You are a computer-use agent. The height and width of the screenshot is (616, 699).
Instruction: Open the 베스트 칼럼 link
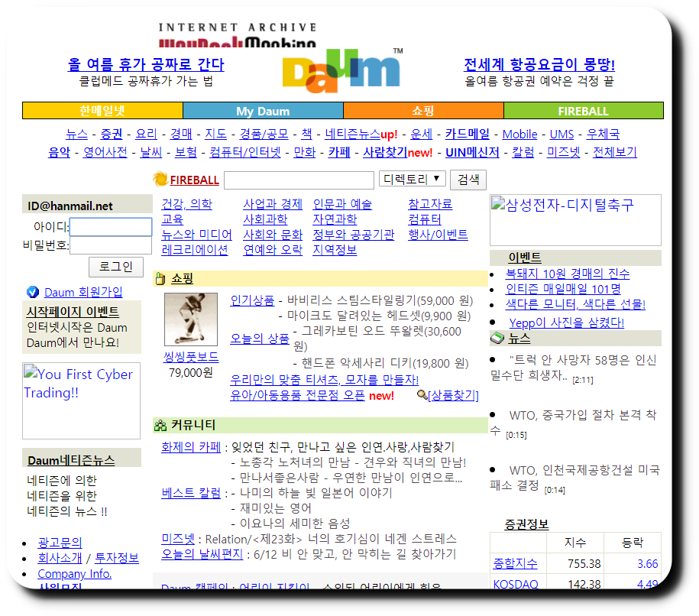pos(191,493)
